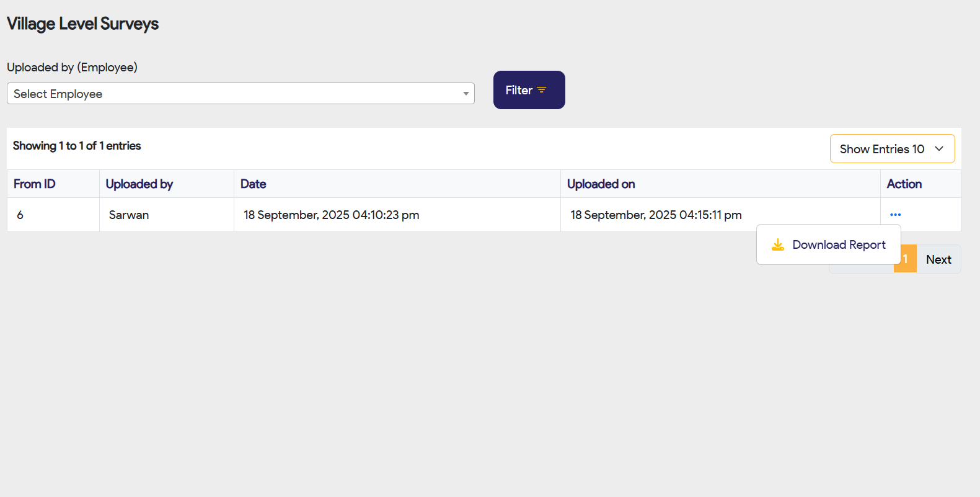Click the From ID value 6

pos(20,215)
